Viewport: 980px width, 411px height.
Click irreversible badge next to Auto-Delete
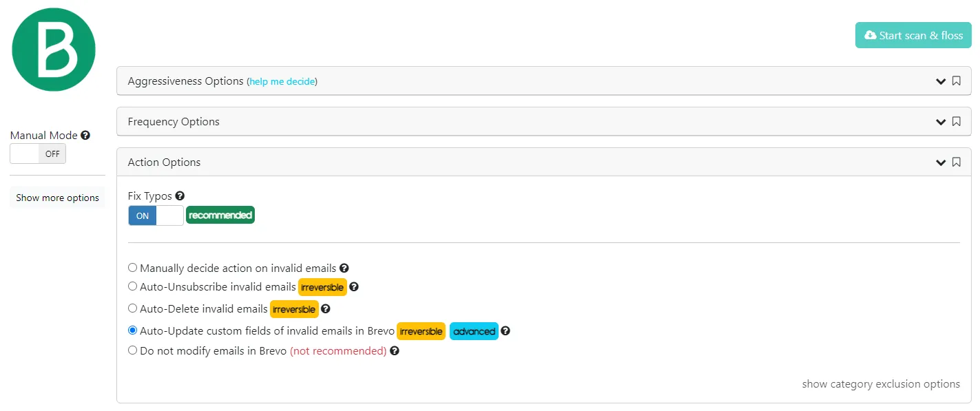point(294,309)
